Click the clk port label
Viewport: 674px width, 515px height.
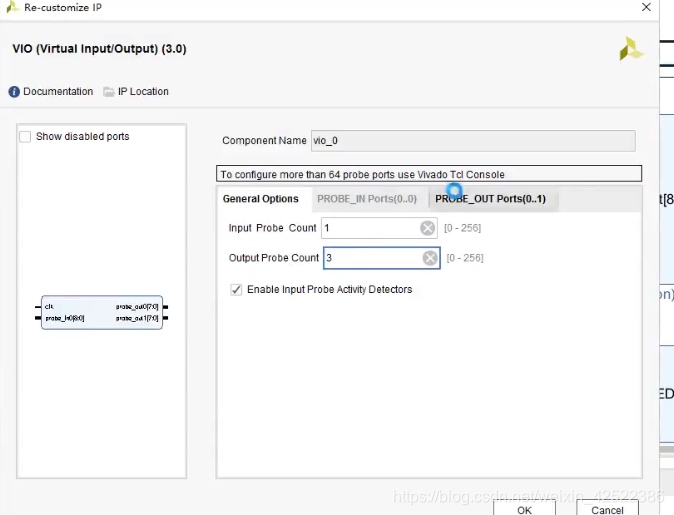[49, 307]
